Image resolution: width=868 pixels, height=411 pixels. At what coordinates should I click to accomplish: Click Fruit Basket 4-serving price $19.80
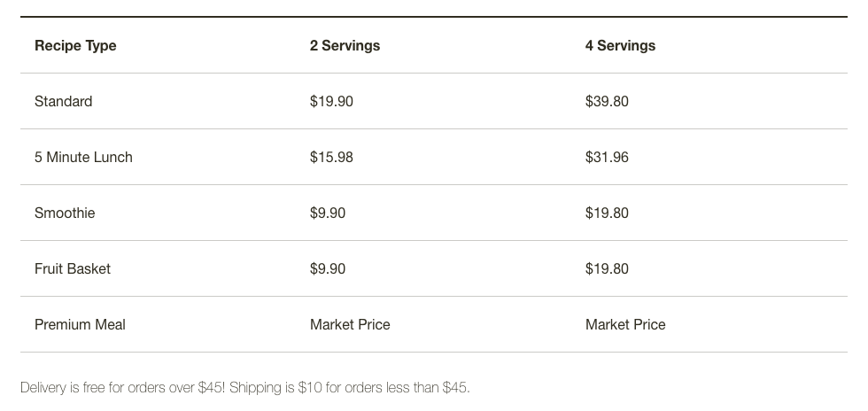(x=607, y=268)
